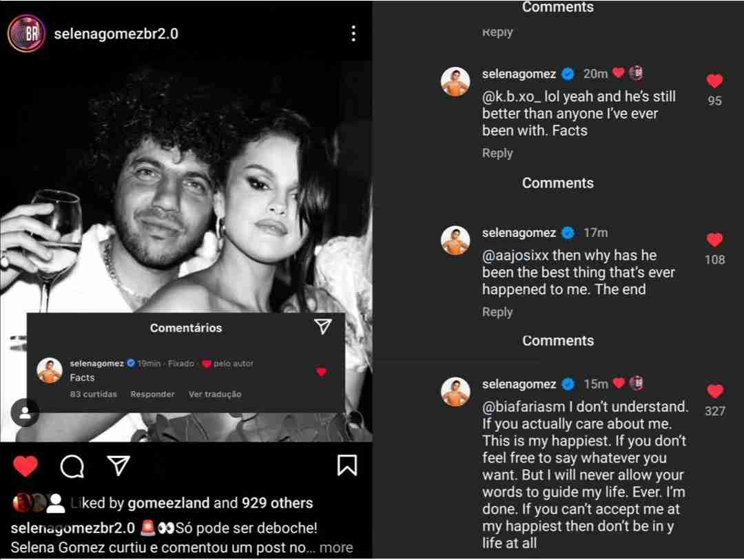Viewport: 744px width, 560px height.
Task: Click 'Ver tradução' to translate comment
Action: [x=215, y=394]
